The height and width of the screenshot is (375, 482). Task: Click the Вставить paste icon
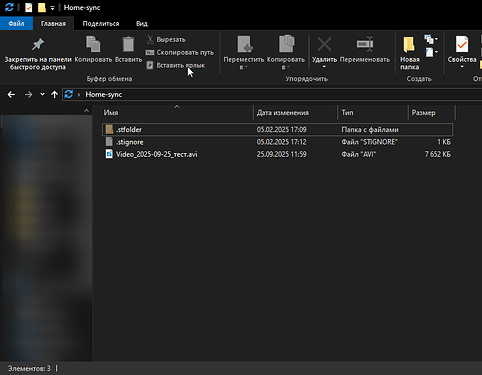point(128,44)
